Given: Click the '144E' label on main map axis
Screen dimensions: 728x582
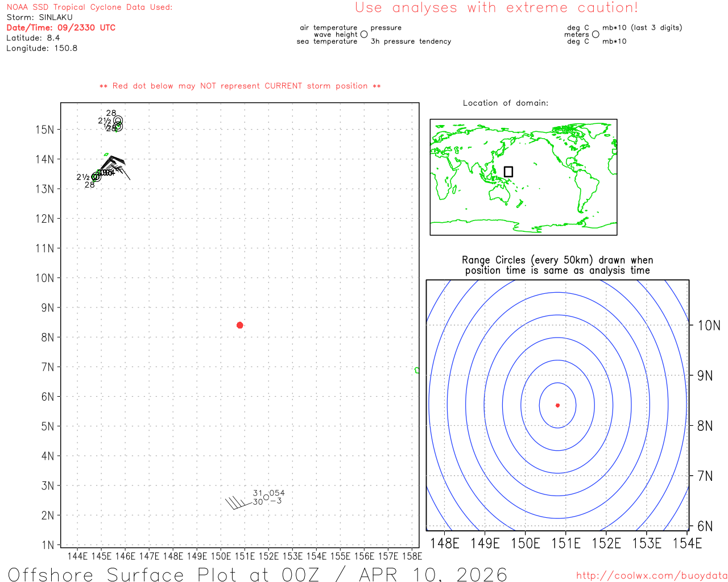Looking at the screenshot, I should pyautogui.click(x=78, y=556).
